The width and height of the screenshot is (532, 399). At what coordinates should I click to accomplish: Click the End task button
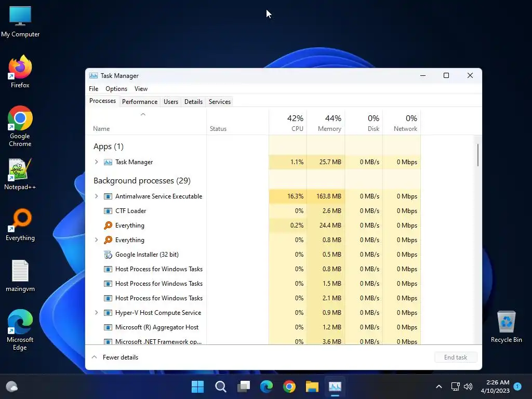[456, 357]
